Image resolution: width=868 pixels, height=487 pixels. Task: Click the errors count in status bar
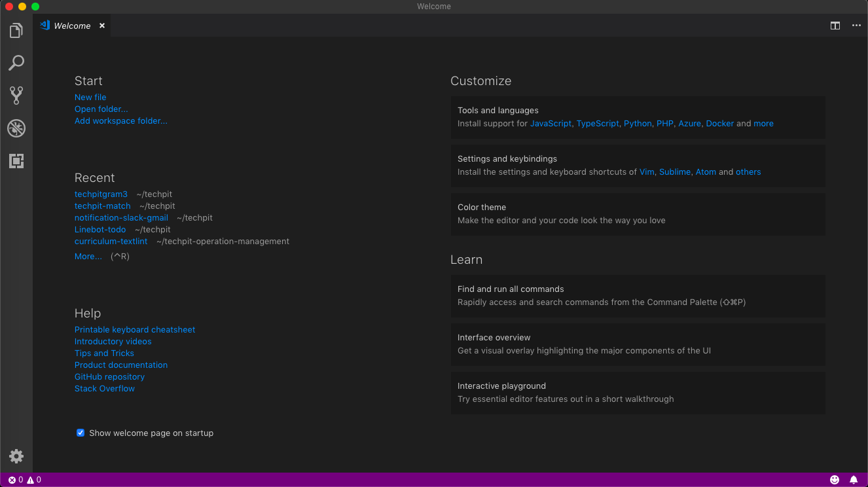15,480
